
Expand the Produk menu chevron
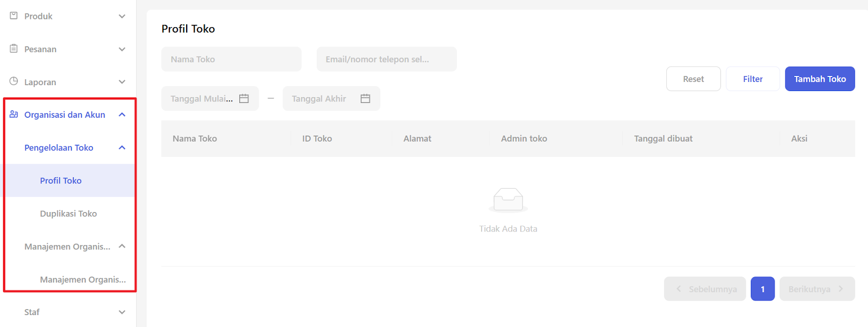(122, 16)
